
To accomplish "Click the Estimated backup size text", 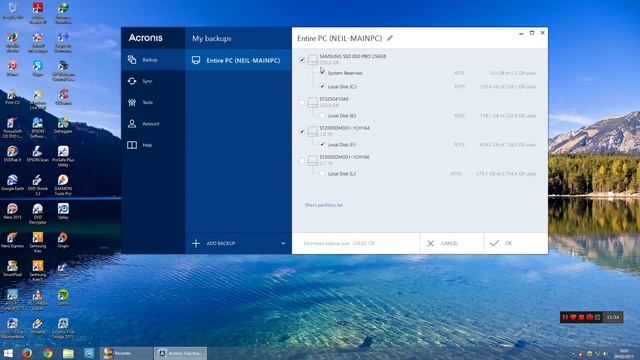I will click(339, 243).
